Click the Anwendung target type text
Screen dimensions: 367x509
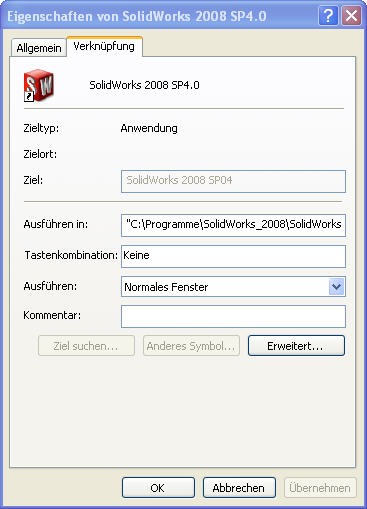pyautogui.click(x=149, y=128)
